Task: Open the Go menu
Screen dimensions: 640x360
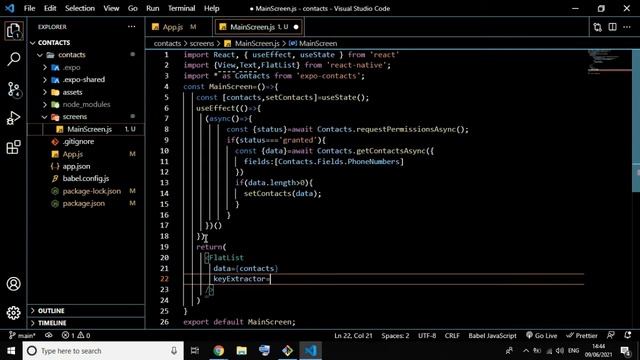Action: tap(133, 8)
